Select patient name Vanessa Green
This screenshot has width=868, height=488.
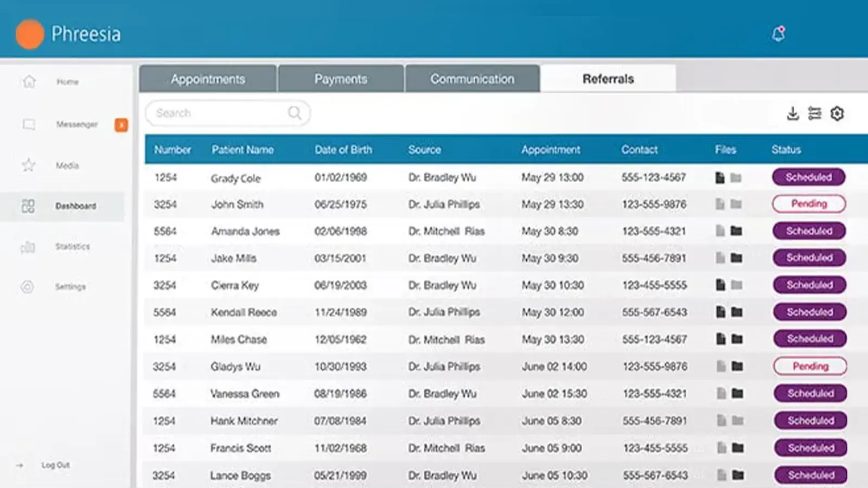point(245,394)
